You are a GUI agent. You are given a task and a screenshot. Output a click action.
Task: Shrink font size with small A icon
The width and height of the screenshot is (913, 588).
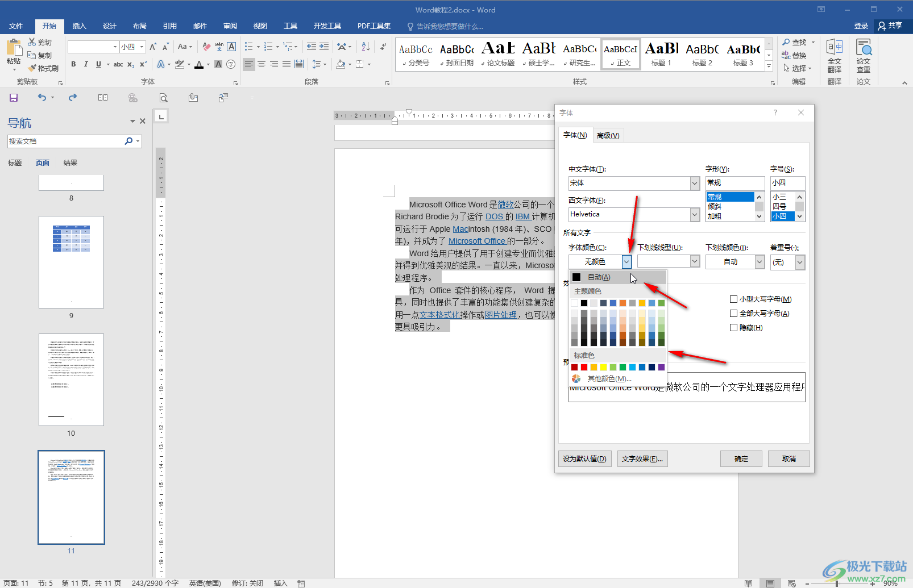(x=165, y=47)
